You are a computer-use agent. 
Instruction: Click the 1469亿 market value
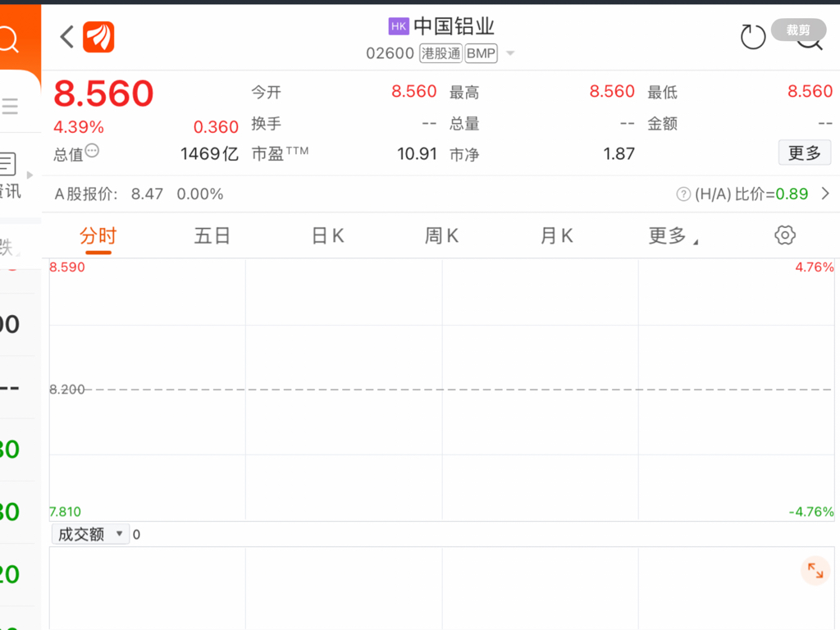pos(209,154)
